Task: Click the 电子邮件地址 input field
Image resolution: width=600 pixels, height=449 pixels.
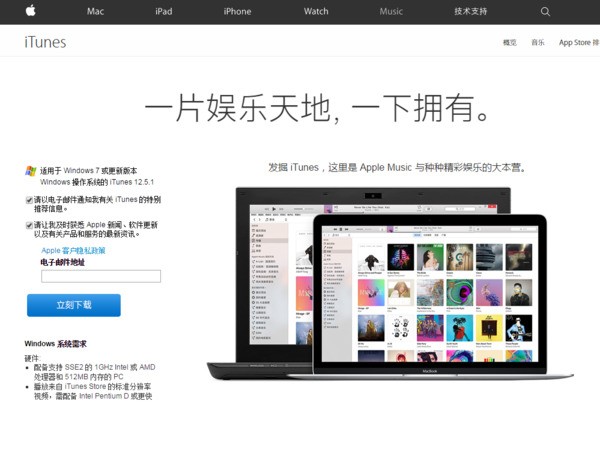Action: coord(101,276)
